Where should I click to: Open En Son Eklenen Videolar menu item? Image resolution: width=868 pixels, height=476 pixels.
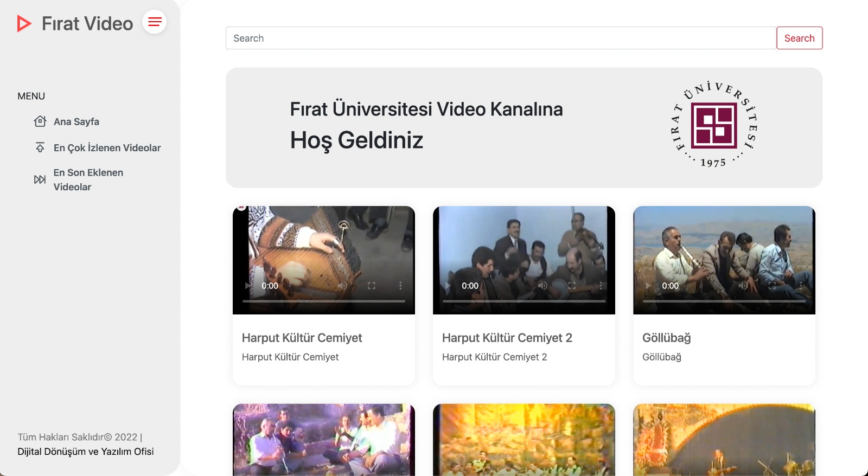click(88, 179)
